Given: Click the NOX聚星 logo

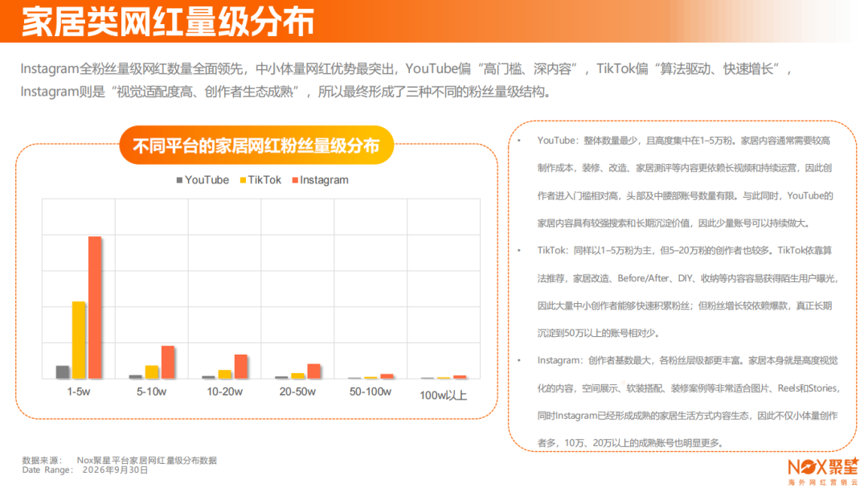Looking at the screenshot, I should (x=824, y=471).
